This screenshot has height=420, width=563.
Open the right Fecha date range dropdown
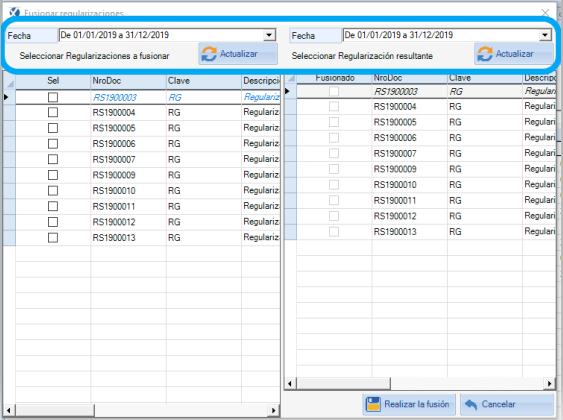point(545,35)
